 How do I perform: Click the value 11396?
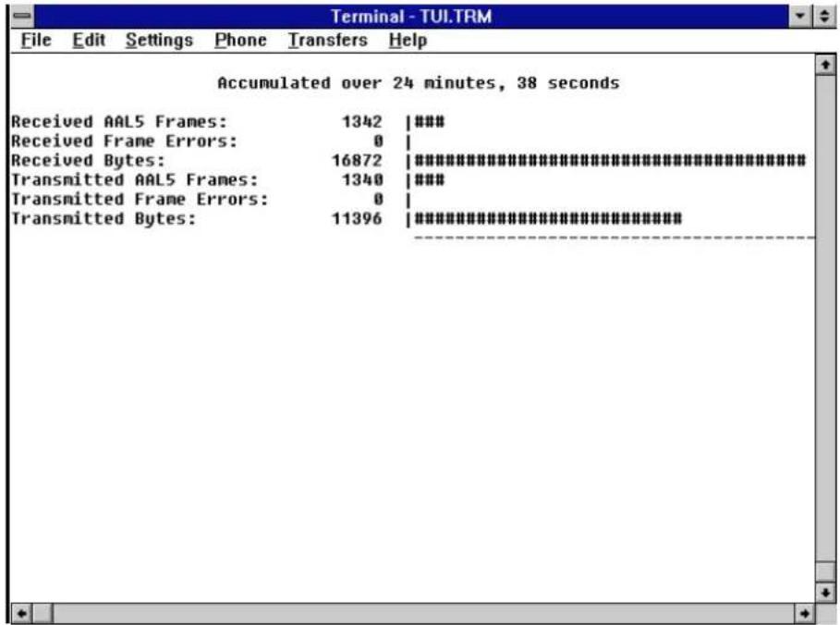pyautogui.click(x=357, y=219)
